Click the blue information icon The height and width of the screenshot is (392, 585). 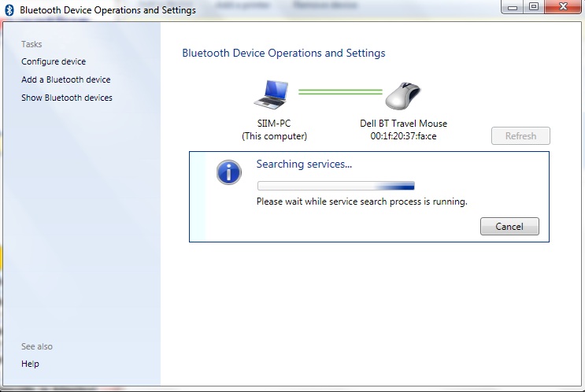[228, 172]
